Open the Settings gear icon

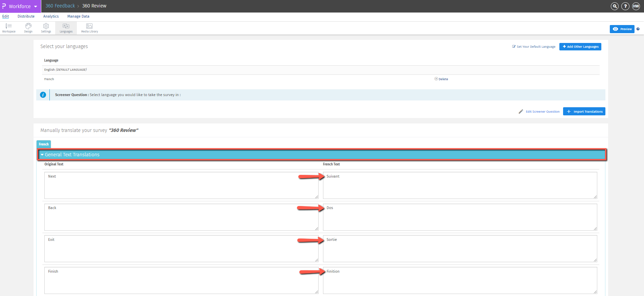pos(46,28)
